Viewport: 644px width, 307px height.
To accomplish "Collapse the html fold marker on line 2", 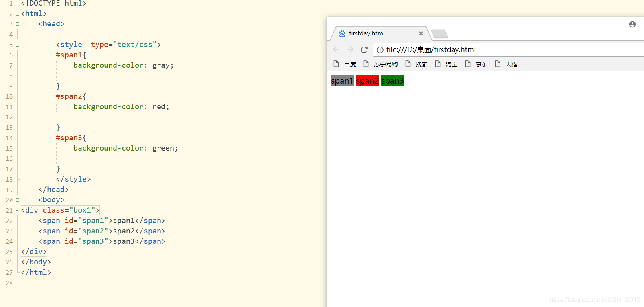I will [17, 14].
